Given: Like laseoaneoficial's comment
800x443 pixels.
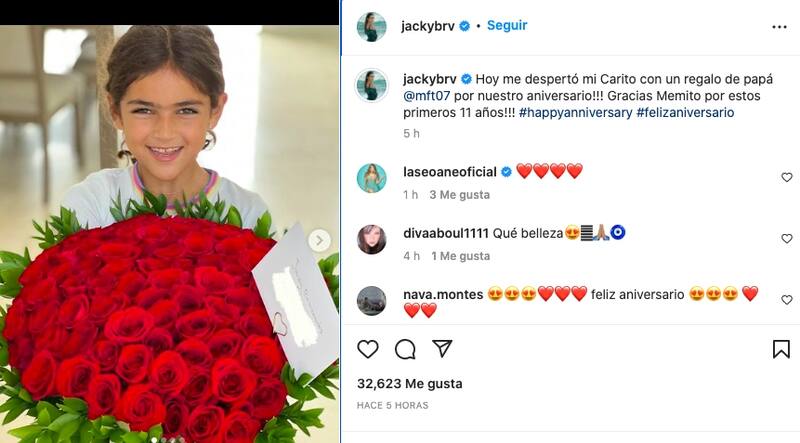Looking at the screenshot, I should 787,177.
